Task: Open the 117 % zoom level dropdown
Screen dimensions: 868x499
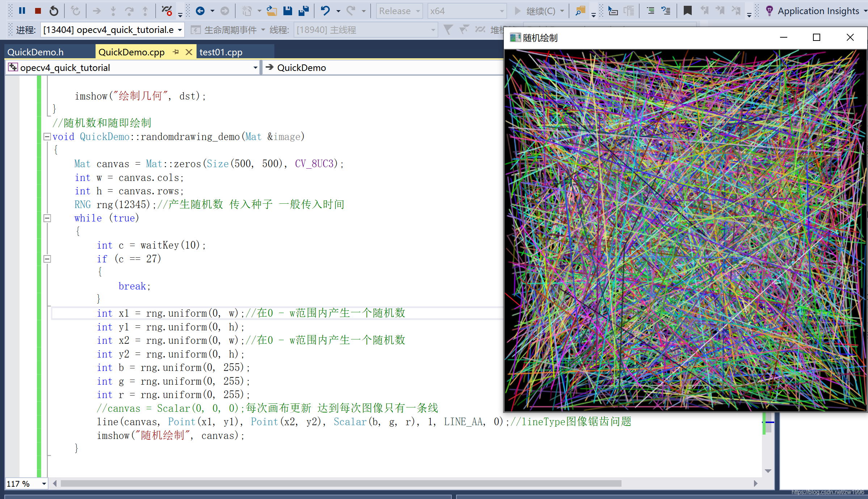Action: click(x=44, y=484)
